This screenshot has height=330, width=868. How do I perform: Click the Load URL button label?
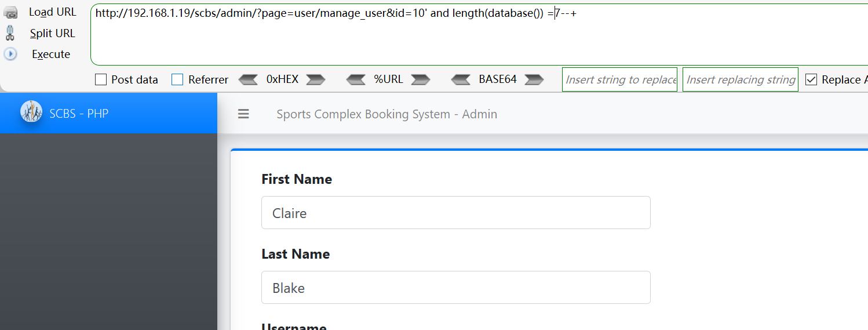coord(53,12)
